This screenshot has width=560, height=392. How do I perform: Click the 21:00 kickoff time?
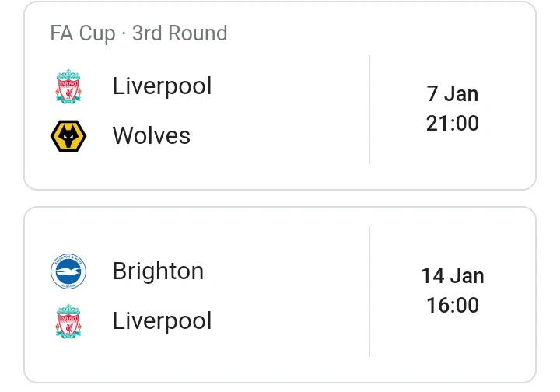pos(452,123)
